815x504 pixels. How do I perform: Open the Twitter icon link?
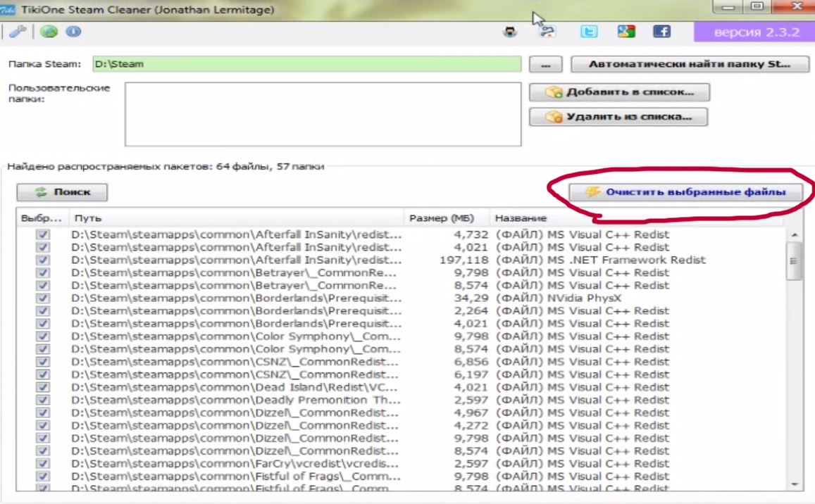tap(589, 32)
